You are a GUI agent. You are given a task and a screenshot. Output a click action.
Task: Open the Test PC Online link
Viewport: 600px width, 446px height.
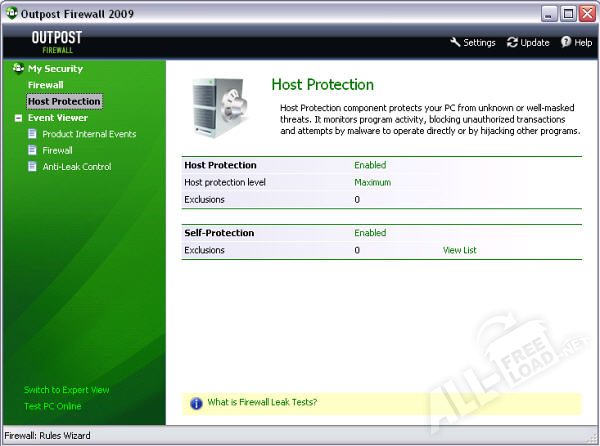coord(53,406)
